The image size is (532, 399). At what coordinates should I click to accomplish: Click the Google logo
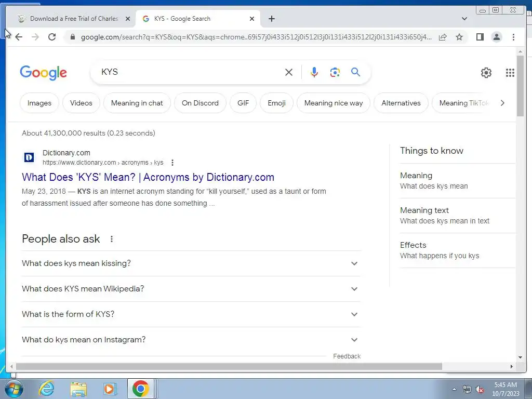click(44, 73)
